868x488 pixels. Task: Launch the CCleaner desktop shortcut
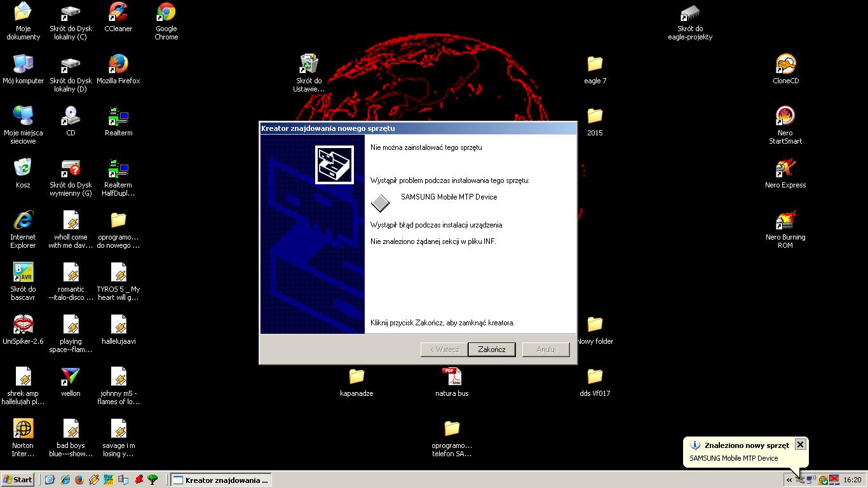click(118, 17)
